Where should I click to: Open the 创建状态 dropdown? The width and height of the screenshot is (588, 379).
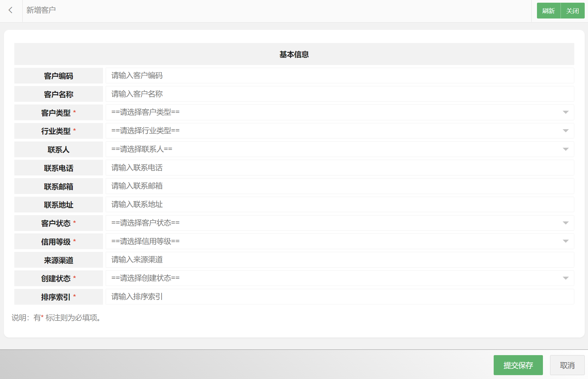coord(339,278)
